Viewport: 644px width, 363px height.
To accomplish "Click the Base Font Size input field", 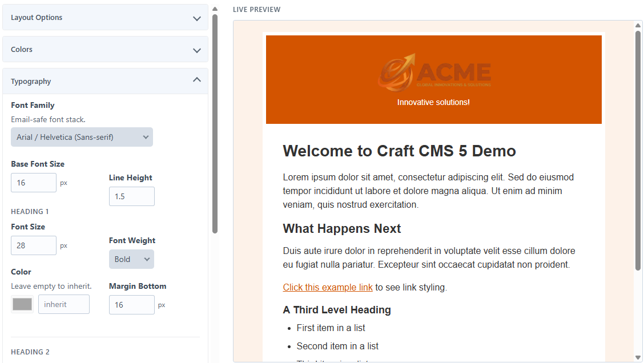I will (33, 182).
